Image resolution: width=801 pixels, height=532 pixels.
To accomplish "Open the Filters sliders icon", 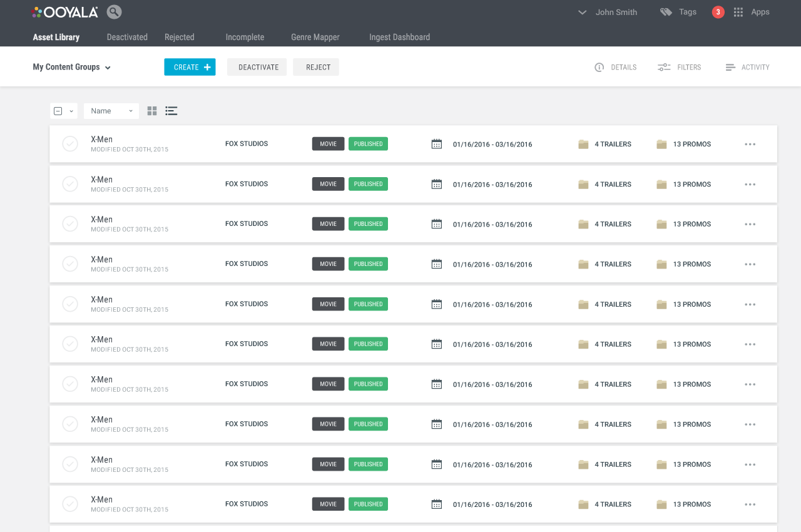I will (x=664, y=67).
